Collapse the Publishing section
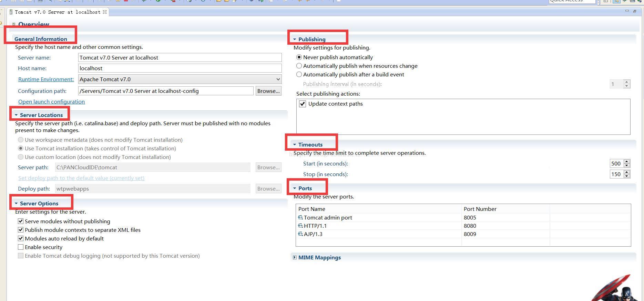 click(x=295, y=39)
